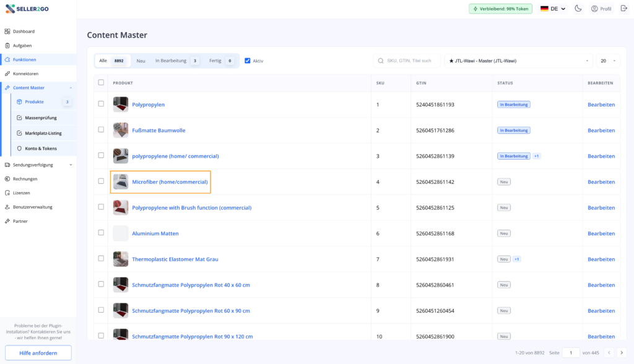The image size is (634, 364).
Task: Click Bearbeiten for Polypropylen row
Action: point(601,105)
